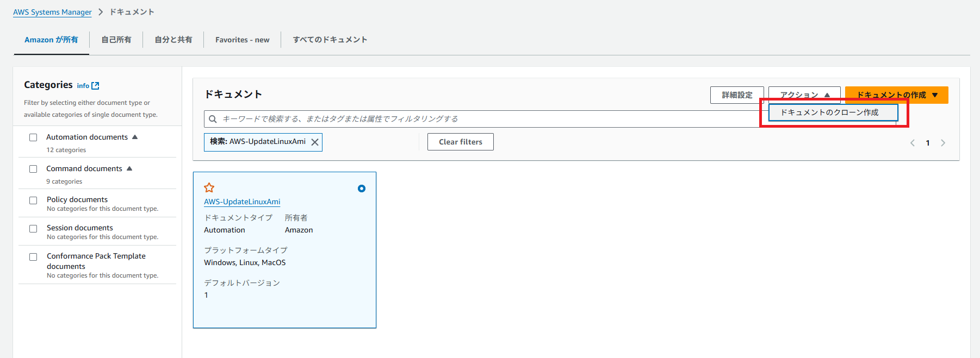Check the Policy documents checkbox
This screenshot has height=358, width=980.
[33, 200]
